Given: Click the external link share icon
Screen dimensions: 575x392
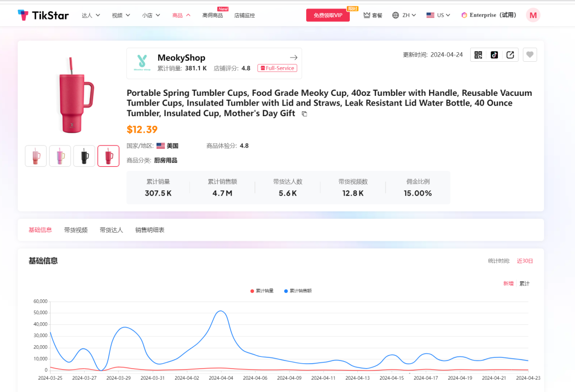Looking at the screenshot, I should [510, 55].
